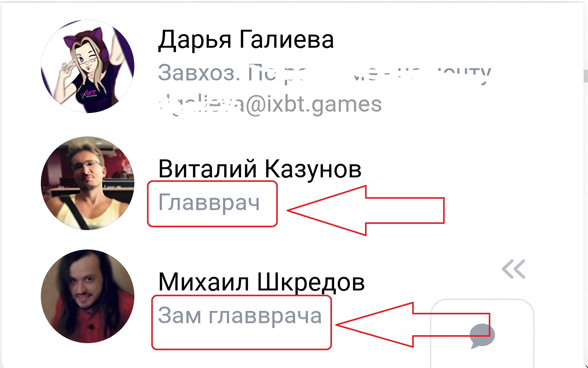Click the red arrow pointing at Главврач
588x368 pixels.
366,210
